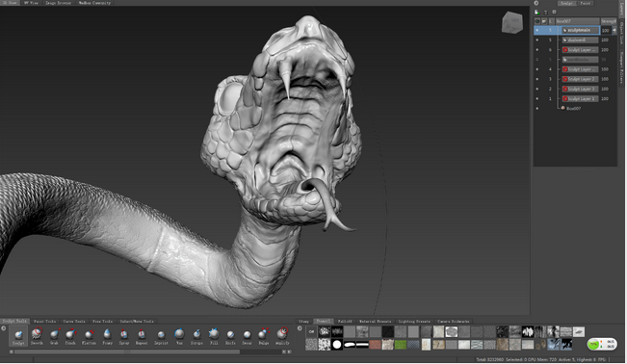Click scroll left arrow of tools tray

pyautogui.click(x=12, y=352)
